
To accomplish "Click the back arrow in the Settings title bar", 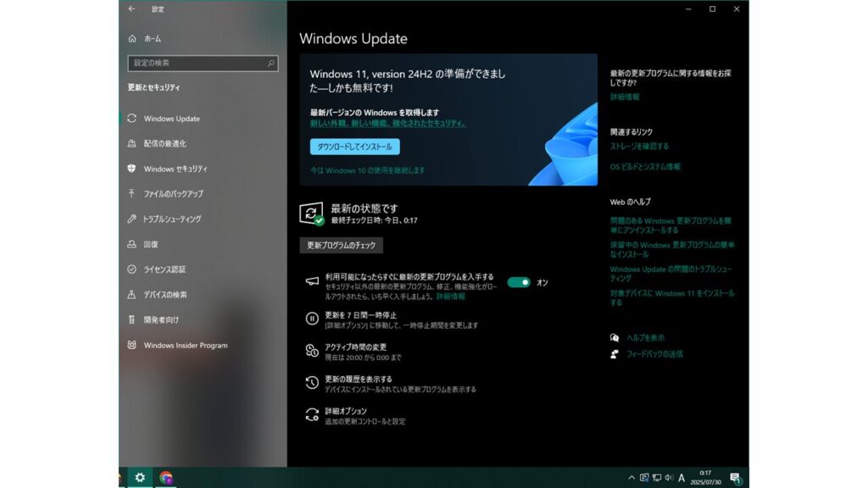I will tap(131, 8).
